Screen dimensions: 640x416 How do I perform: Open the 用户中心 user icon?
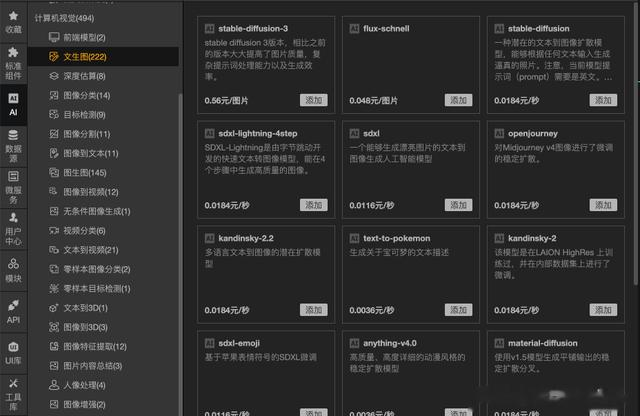point(13,217)
